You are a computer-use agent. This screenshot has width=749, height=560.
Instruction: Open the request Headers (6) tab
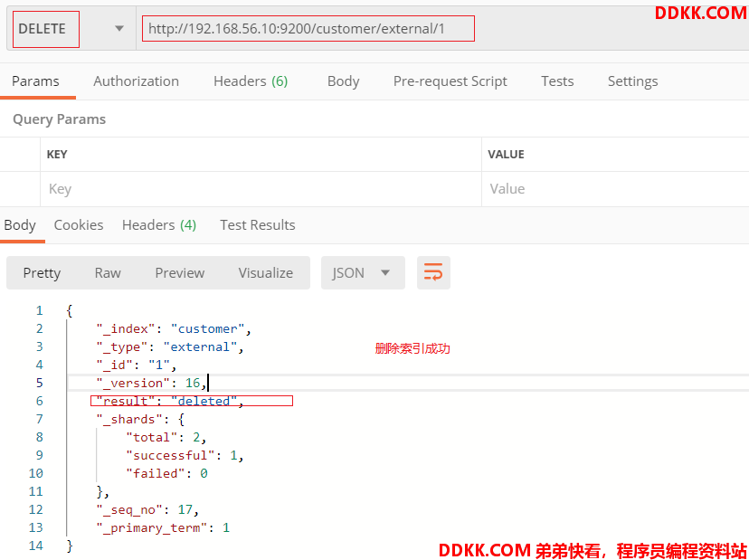tap(251, 81)
